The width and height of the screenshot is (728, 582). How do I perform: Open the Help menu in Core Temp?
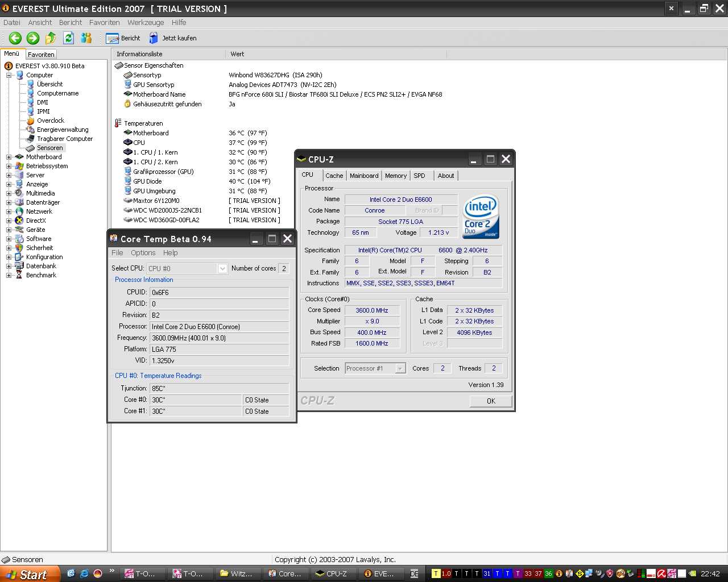tap(170, 253)
